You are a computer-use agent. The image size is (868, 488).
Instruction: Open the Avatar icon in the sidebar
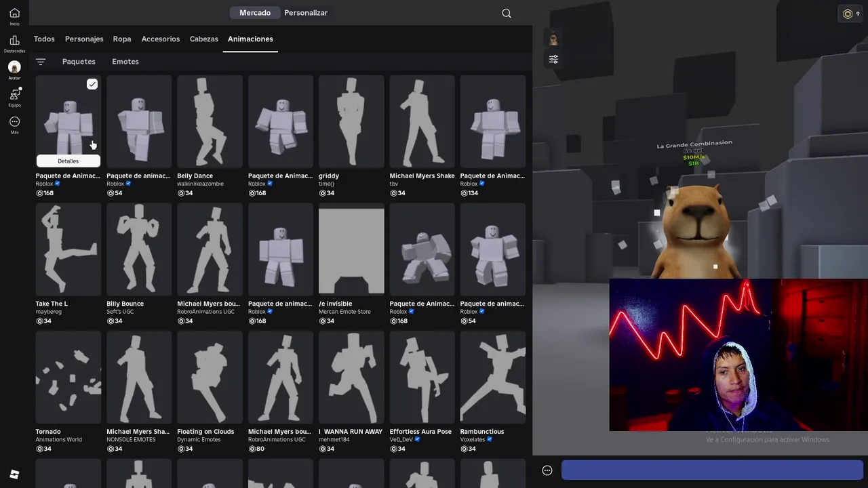coord(14,67)
